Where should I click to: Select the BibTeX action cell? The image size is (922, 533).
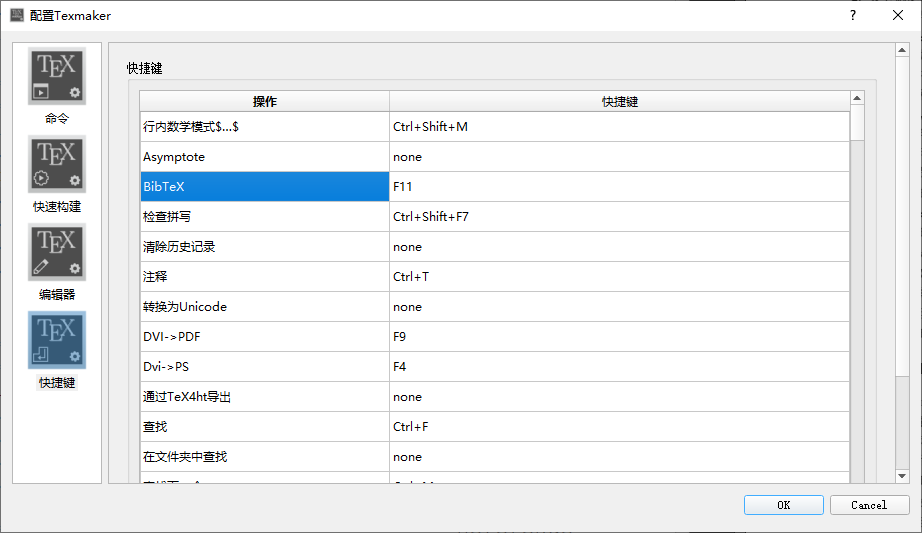(265, 186)
